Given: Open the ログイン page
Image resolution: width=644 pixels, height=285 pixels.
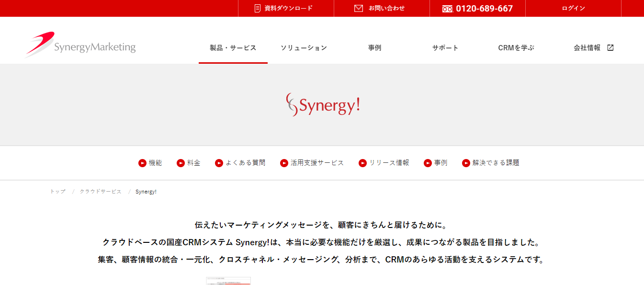Looking at the screenshot, I should coord(573,8).
